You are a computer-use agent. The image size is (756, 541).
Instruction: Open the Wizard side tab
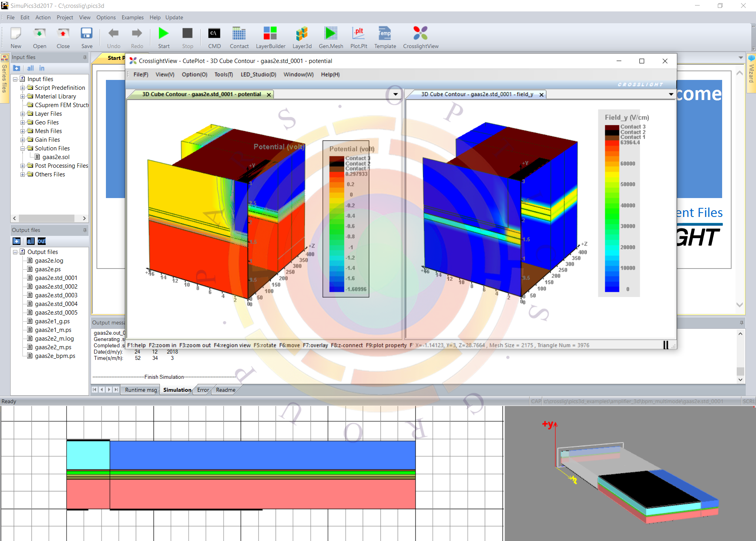(x=751, y=73)
